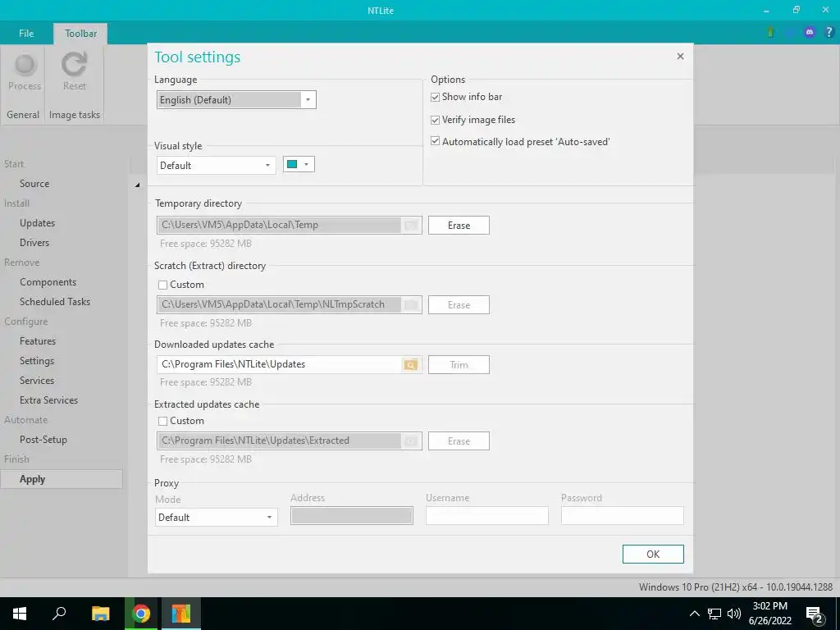Open the Help question mark icon

(x=829, y=32)
